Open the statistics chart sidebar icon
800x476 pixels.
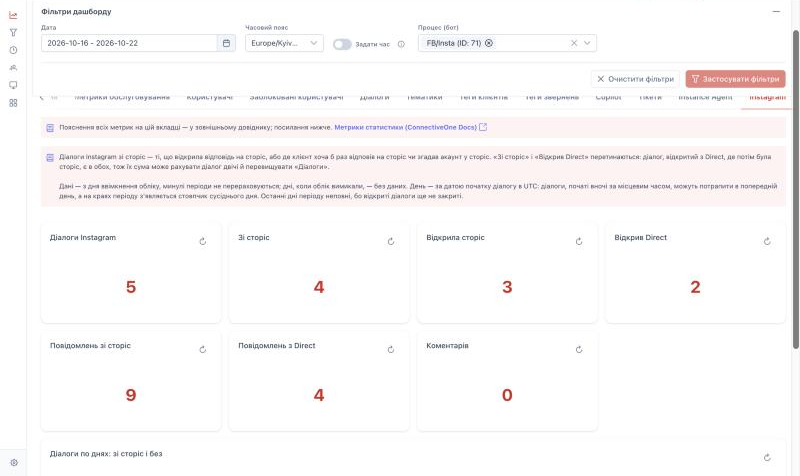coord(13,15)
